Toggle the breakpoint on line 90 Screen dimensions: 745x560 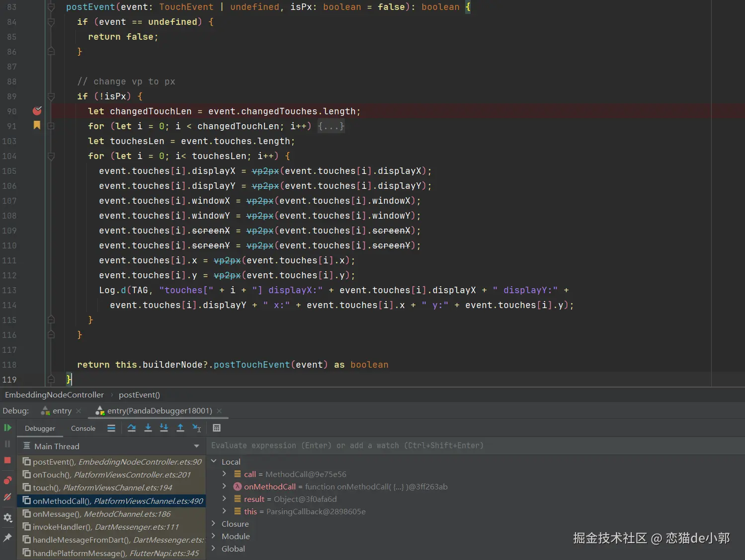37,111
